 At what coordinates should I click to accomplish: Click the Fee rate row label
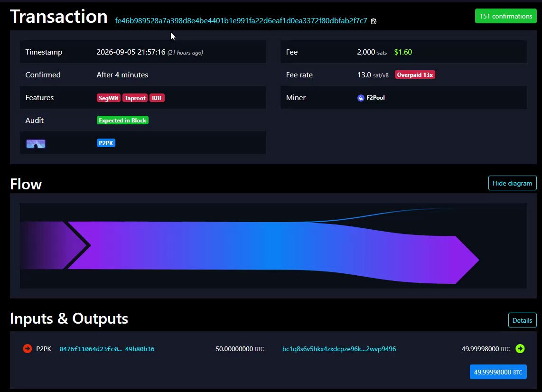[x=299, y=75]
